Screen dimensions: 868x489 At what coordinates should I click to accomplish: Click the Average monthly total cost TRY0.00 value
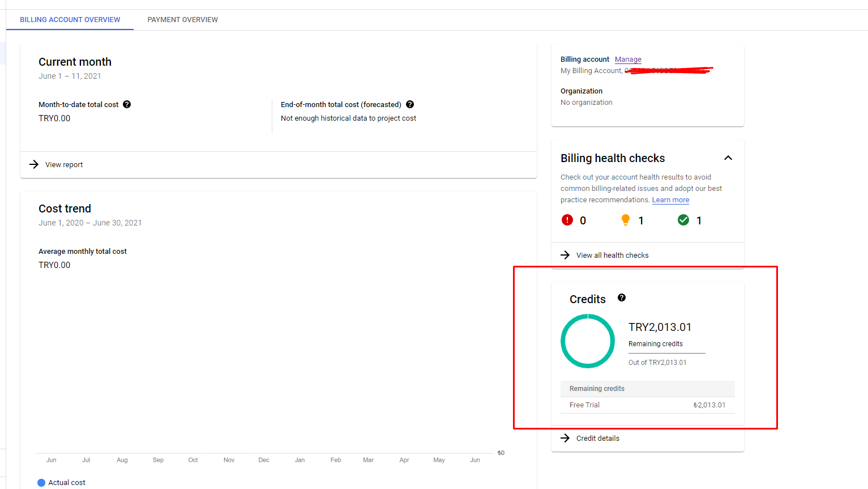pyautogui.click(x=54, y=265)
